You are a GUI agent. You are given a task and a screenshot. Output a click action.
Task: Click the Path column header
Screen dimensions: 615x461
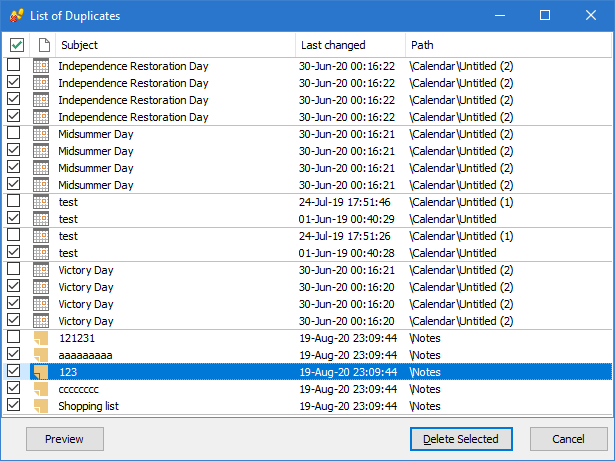point(505,45)
